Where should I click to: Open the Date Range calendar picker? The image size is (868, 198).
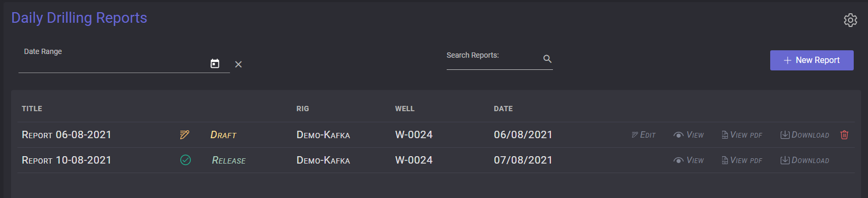[x=215, y=64]
